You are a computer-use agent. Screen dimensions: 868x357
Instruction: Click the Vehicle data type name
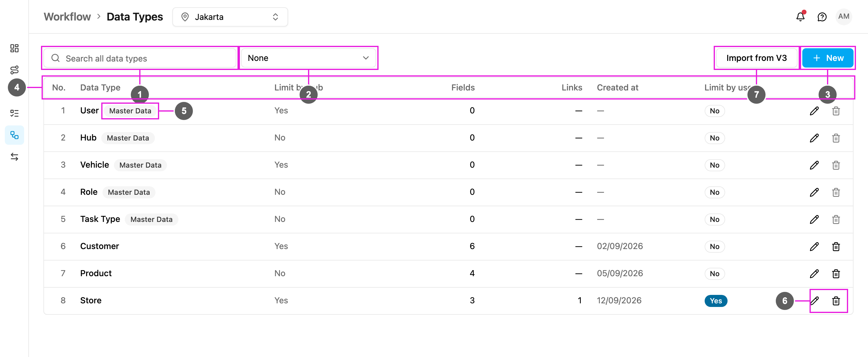[94, 165]
